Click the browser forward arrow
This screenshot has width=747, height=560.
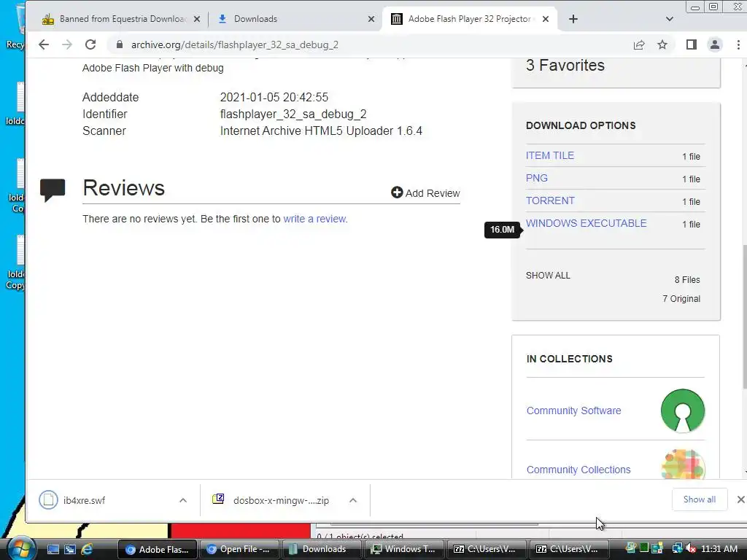click(x=67, y=44)
